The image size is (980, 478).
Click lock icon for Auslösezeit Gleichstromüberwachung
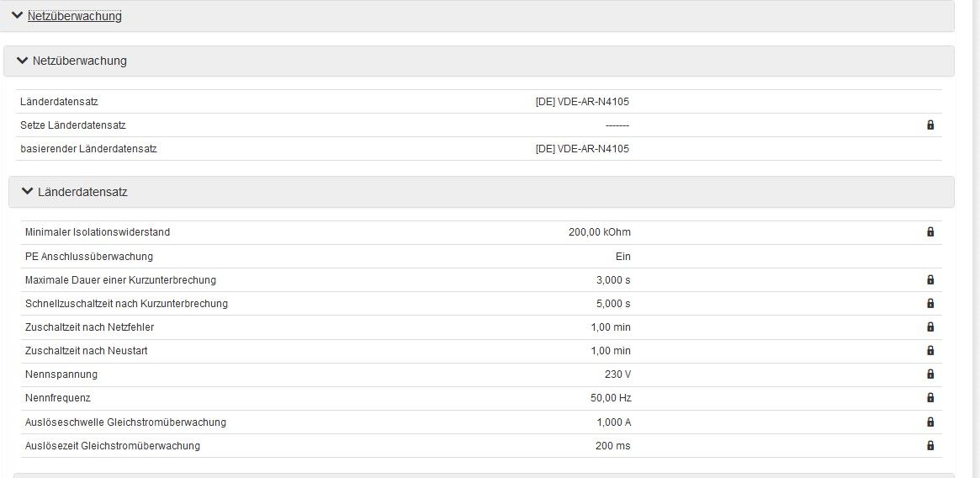[x=930, y=446]
